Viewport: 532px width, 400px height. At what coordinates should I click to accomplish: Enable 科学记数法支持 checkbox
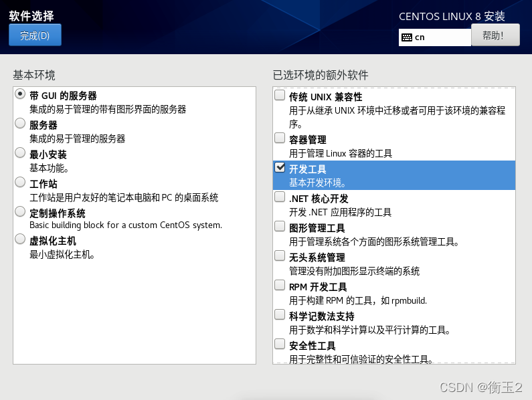click(280, 314)
